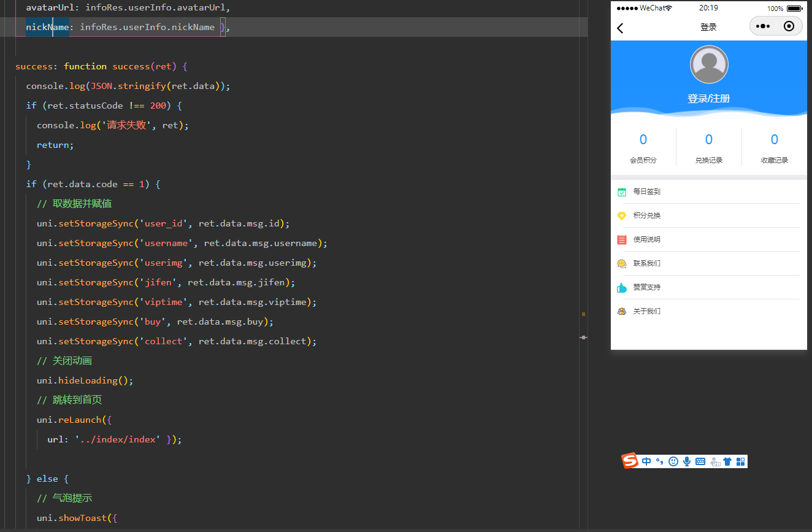Click the 'collect' storage line
This screenshot has height=532, width=812.
coord(177,341)
